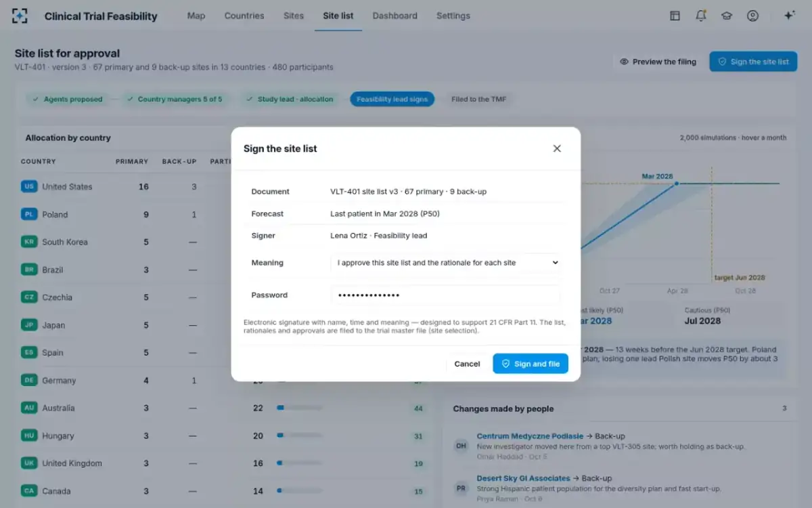The height and width of the screenshot is (508, 812).
Task: Click the Clinical Trial Feasibility logo icon
Action: point(20,16)
